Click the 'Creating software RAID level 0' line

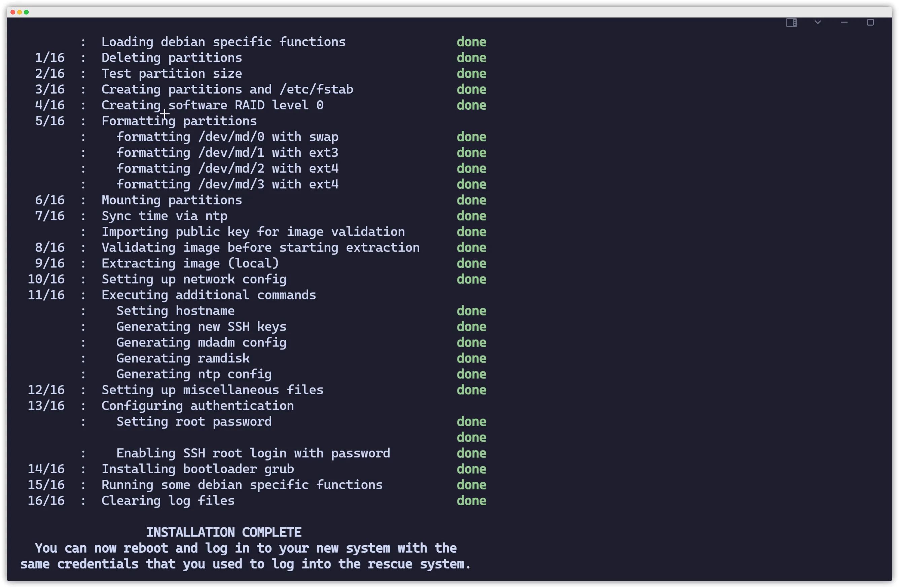click(x=213, y=105)
